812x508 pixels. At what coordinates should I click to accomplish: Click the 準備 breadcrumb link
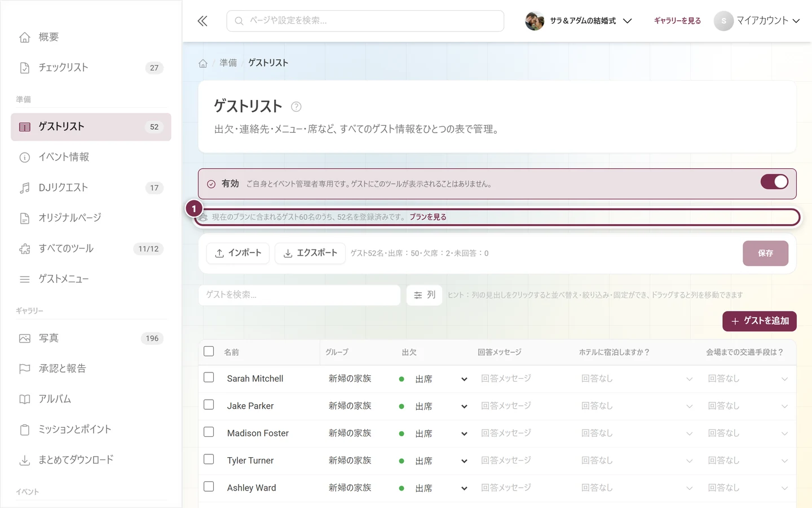(228, 63)
